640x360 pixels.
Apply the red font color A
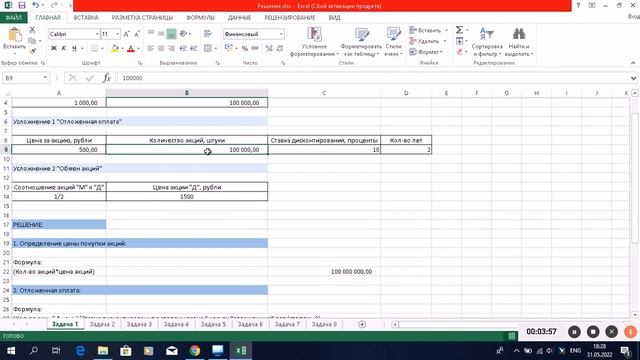[131, 48]
